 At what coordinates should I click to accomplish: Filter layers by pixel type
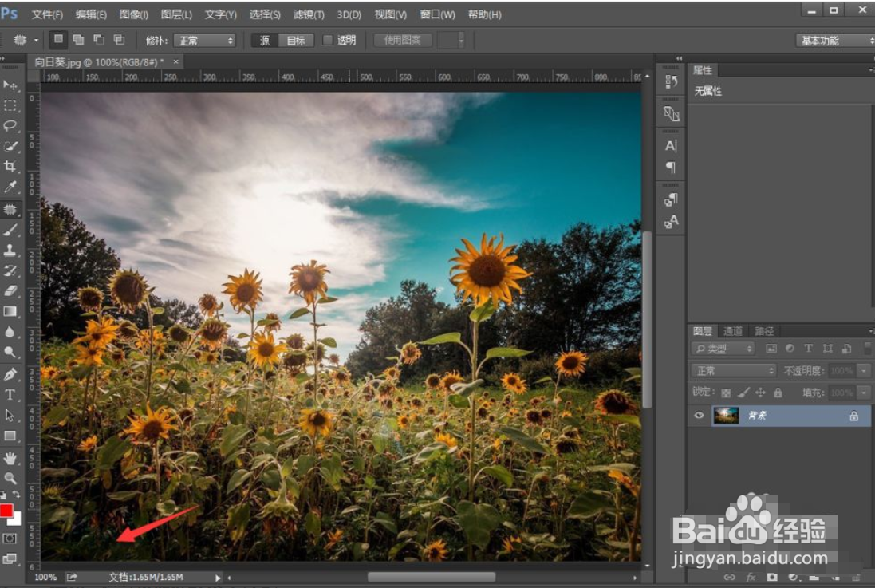coord(771,349)
